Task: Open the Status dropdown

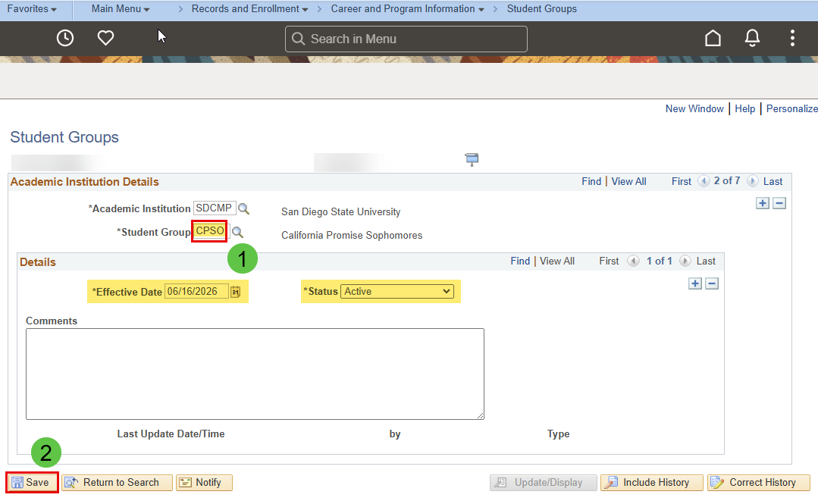Action: pyautogui.click(x=397, y=292)
